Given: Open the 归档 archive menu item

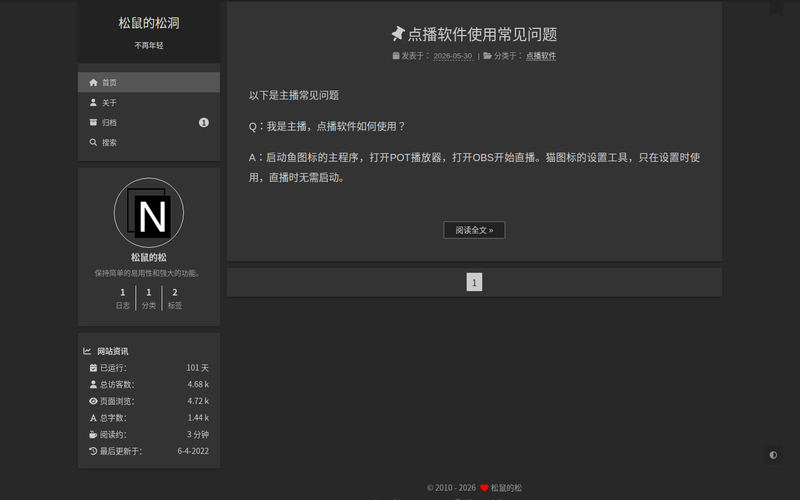Looking at the screenshot, I should click(148, 122).
